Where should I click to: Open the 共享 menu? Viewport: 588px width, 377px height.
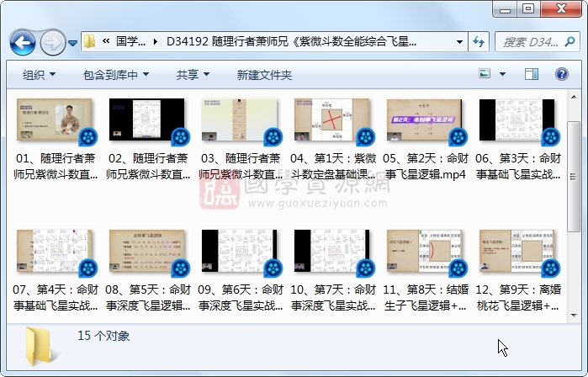pos(193,75)
